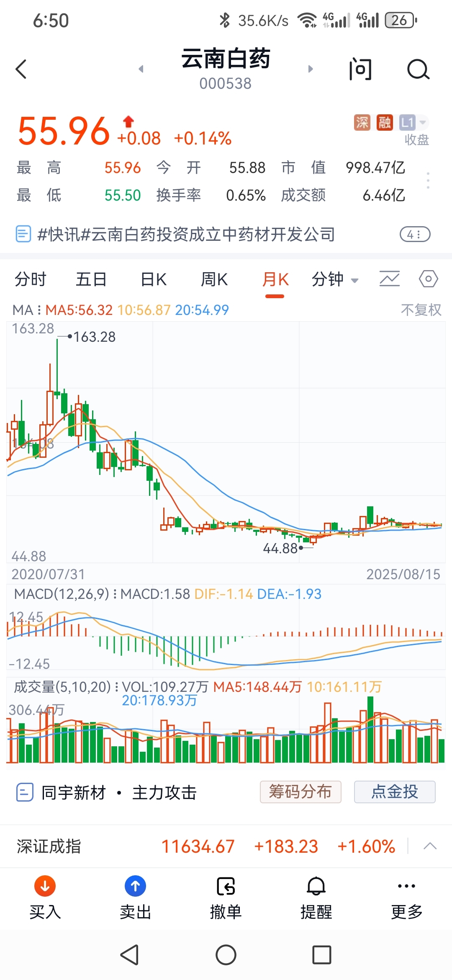Open 更多 more options
The image size is (452, 980).
406,897
